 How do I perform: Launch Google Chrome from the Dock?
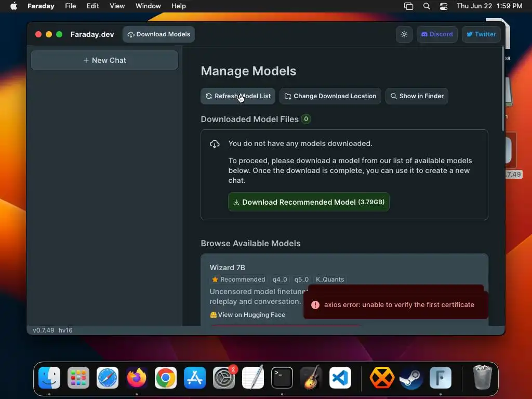pos(166,378)
